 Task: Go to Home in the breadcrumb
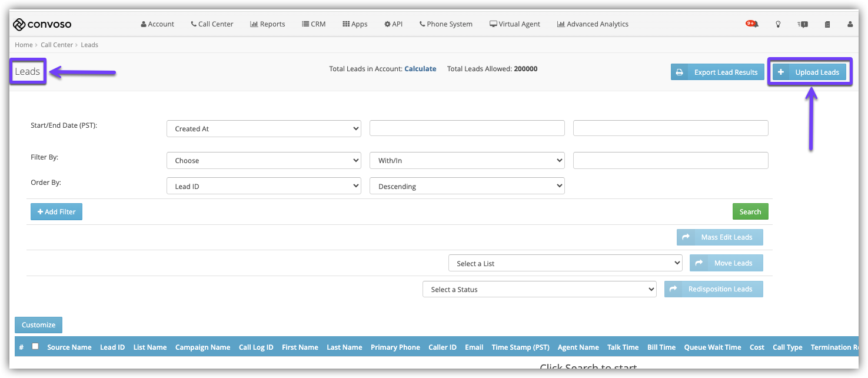[24, 45]
